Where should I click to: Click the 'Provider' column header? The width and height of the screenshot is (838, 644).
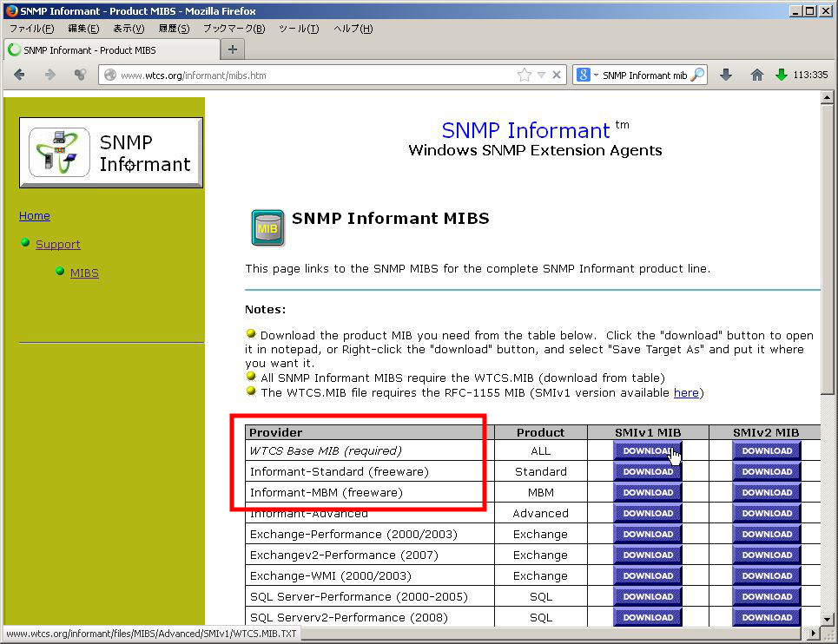point(369,432)
